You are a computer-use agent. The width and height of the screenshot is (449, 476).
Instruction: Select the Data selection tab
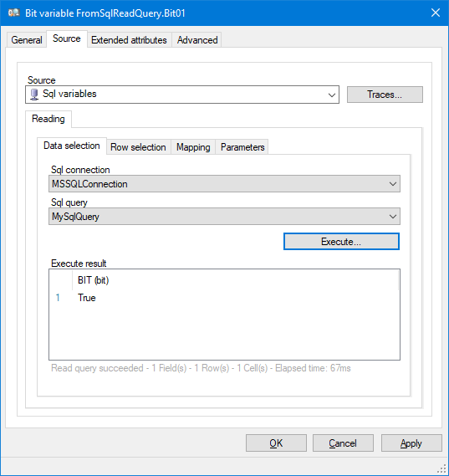point(72,146)
